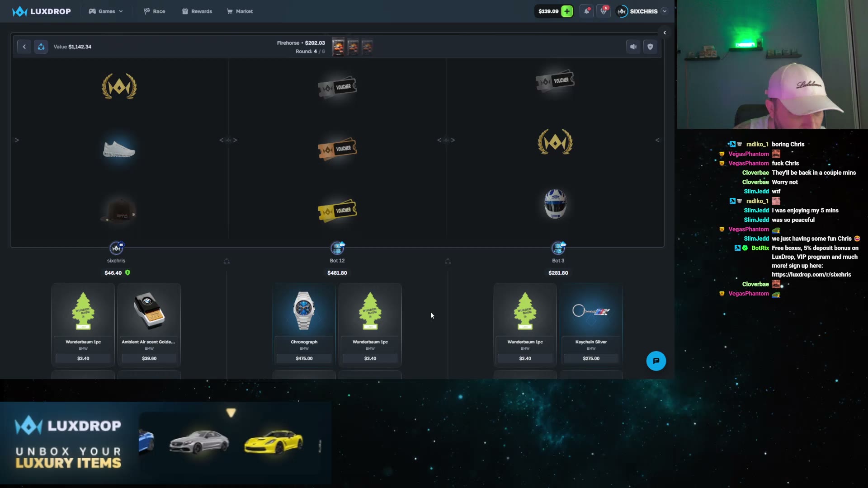The width and height of the screenshot is (868, 488).
Task: Open the Wunderbaum 1pc card under Bot 3
Action: point(525,324)
